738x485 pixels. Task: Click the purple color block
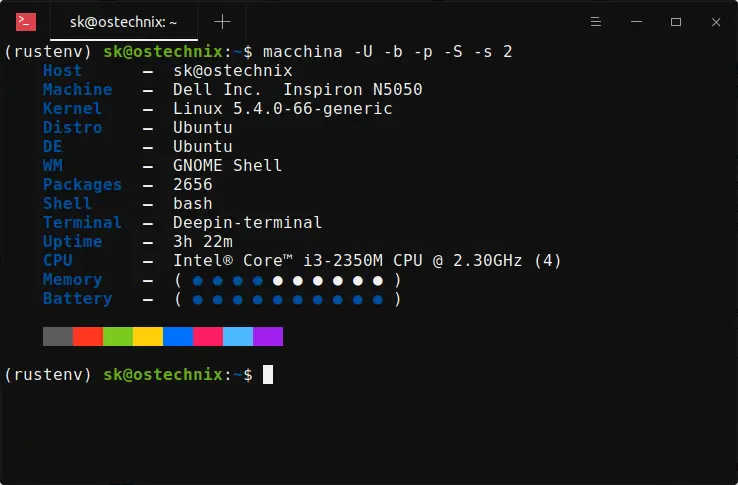268,336
